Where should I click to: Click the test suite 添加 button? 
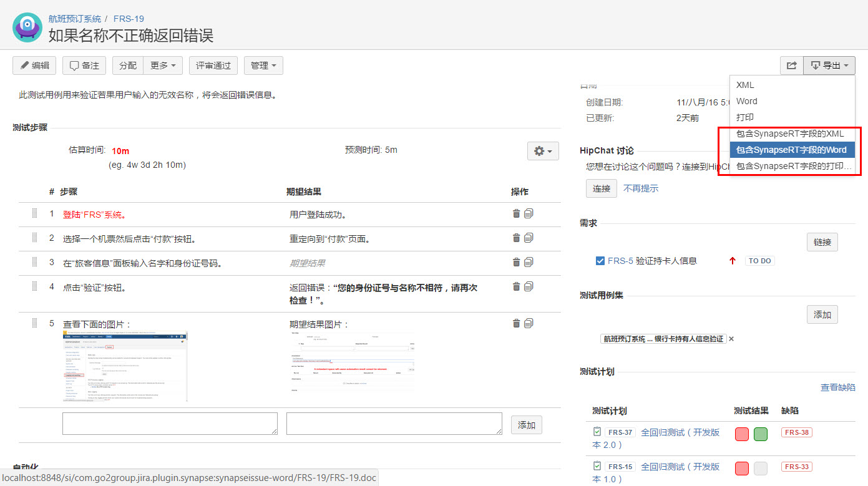822,315
